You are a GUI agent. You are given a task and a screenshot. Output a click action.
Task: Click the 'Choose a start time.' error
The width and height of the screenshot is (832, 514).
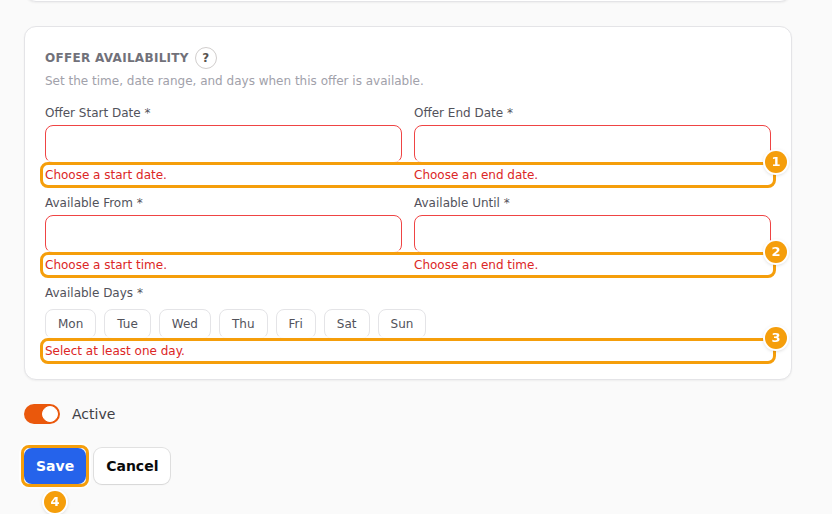click(x=106, y=265)
